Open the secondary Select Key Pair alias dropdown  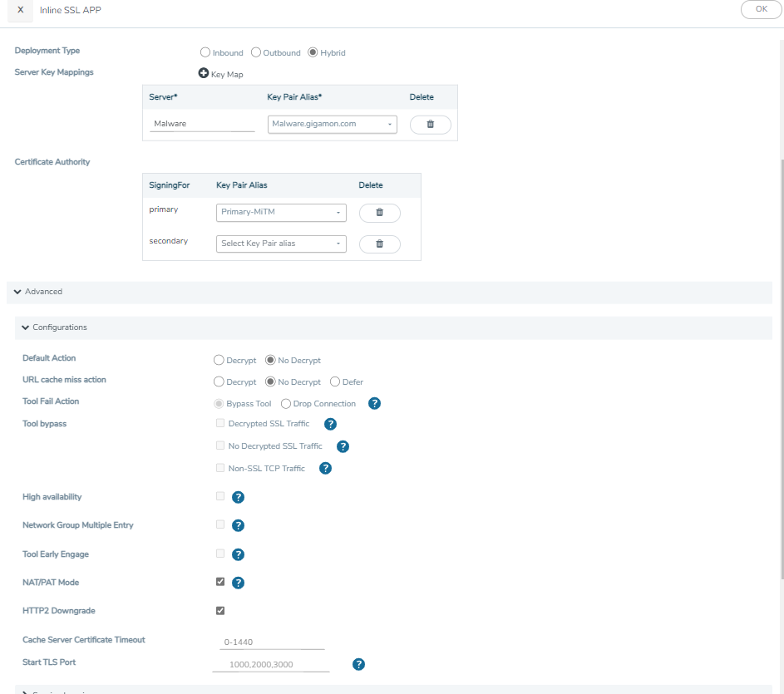pos(281,244)
